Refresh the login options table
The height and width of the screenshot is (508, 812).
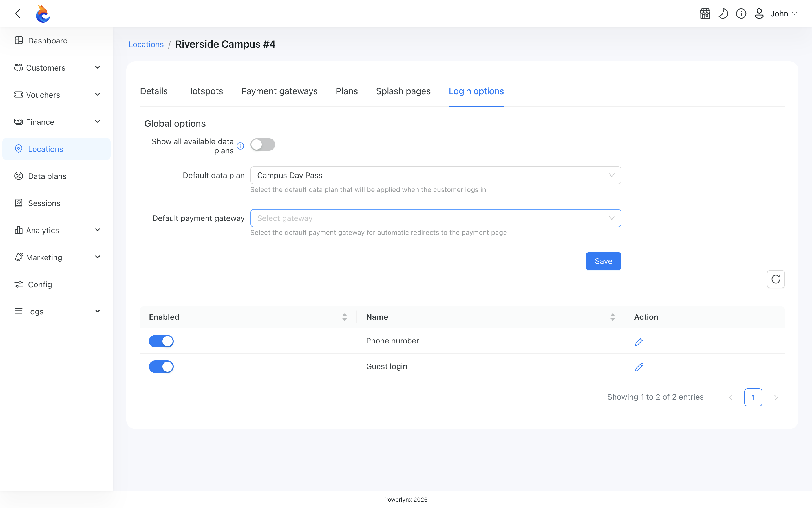click(x=776, y=279)
